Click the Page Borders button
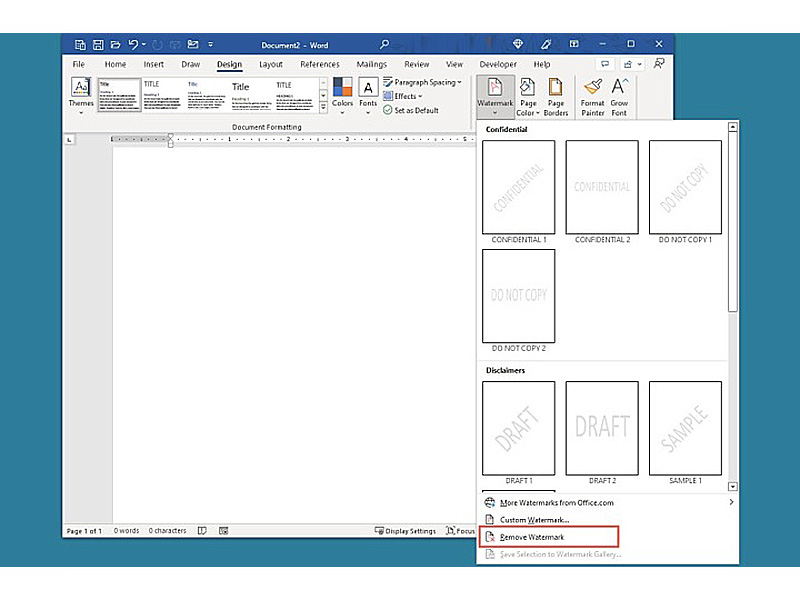This screenshot has width=800, height=600. [x=556, y=97]
